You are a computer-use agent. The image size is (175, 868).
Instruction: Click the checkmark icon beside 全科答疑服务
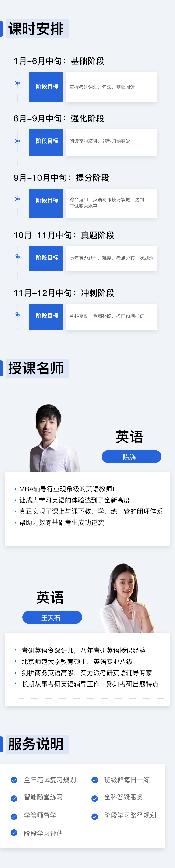pos(95,799)
